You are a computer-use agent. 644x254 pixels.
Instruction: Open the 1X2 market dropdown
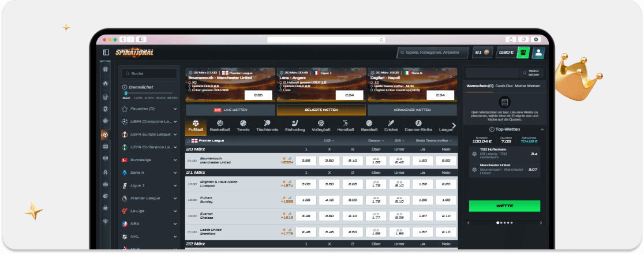click(328, 140)
